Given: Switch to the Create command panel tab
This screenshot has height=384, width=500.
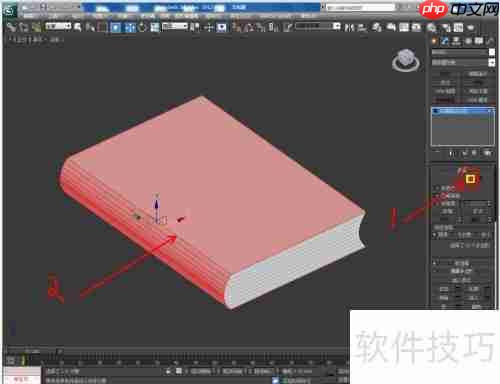Looking at the screenshot, I should click(434, 41).
